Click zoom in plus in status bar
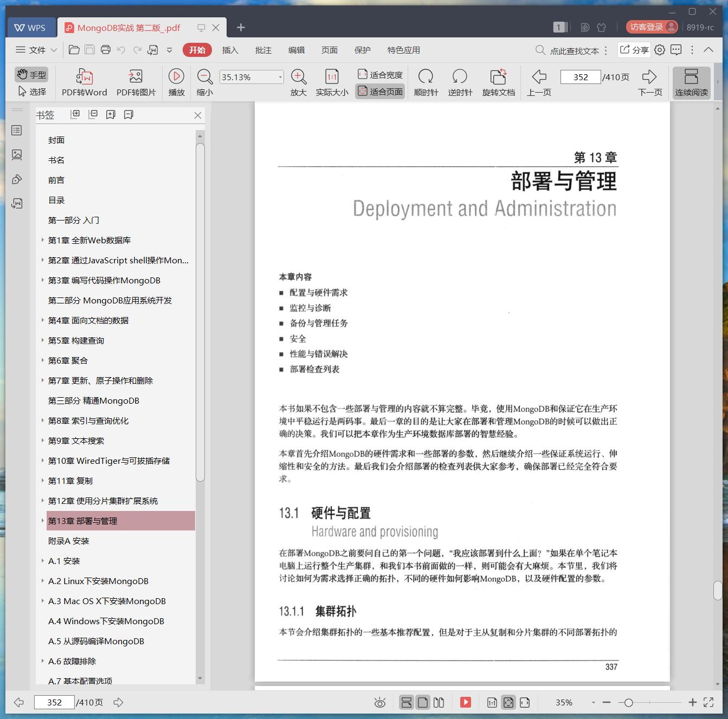 click(x=692, y=702)
